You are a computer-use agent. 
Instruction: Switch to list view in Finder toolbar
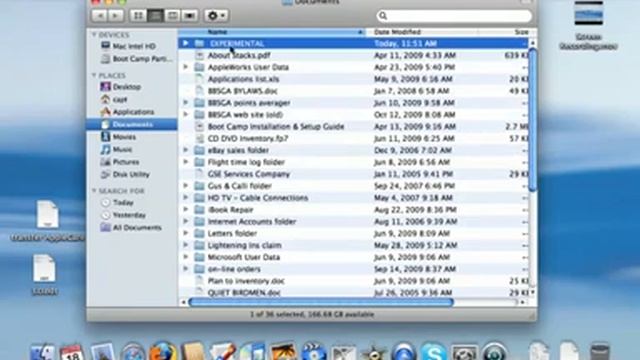point(155,16)
